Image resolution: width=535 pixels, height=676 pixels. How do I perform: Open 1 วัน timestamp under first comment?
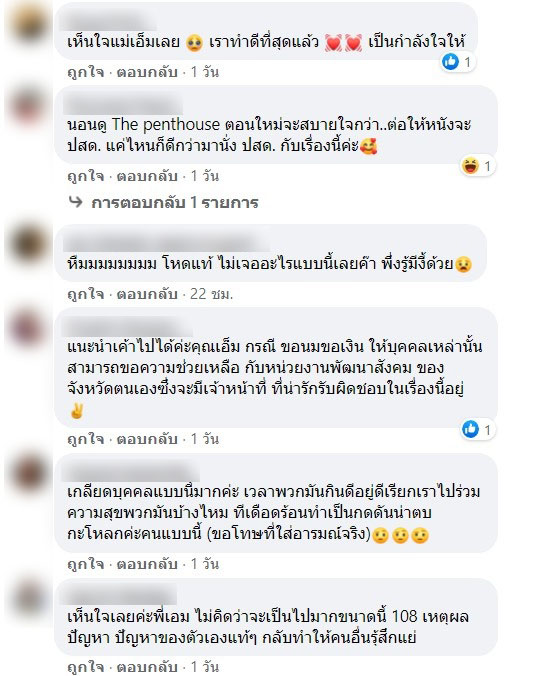click(x=205, y=72)
